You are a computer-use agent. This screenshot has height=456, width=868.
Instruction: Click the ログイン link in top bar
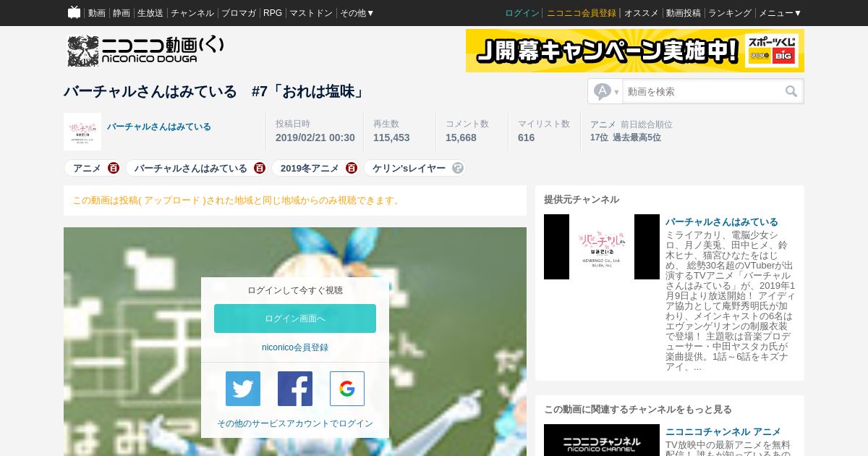(522, 13)
